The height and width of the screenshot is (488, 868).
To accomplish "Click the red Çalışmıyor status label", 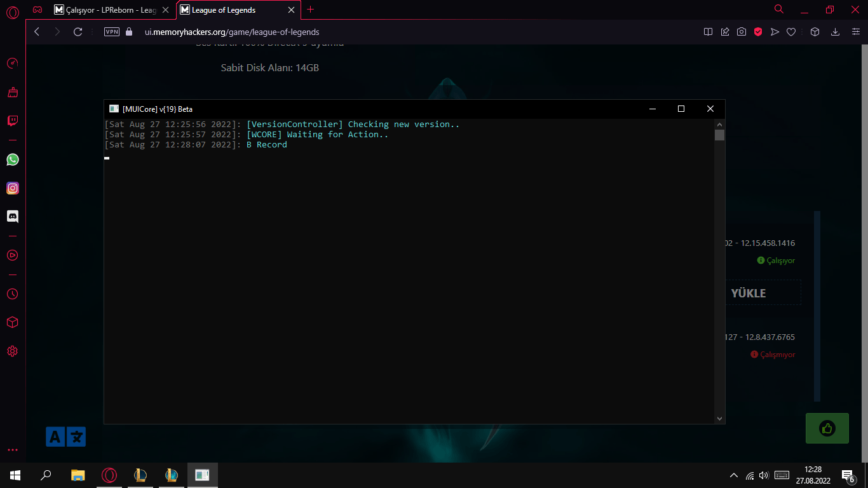I will (x=773, y=355).
